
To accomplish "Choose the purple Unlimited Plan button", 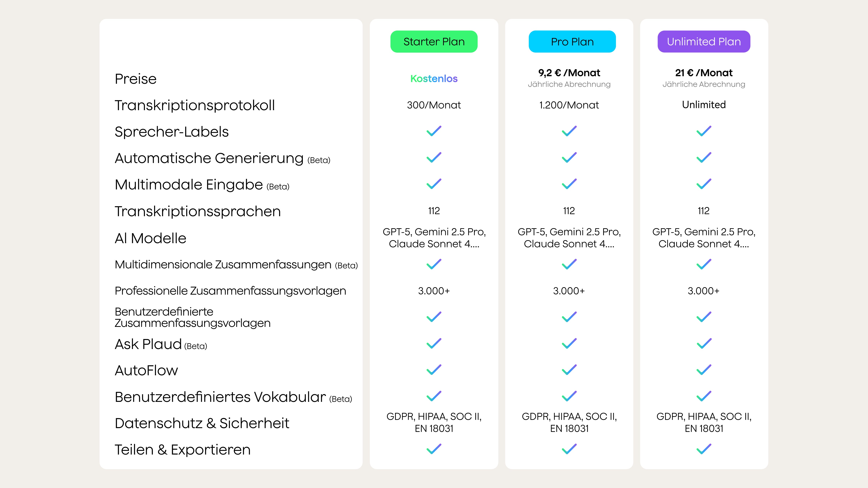I will 704,42.
